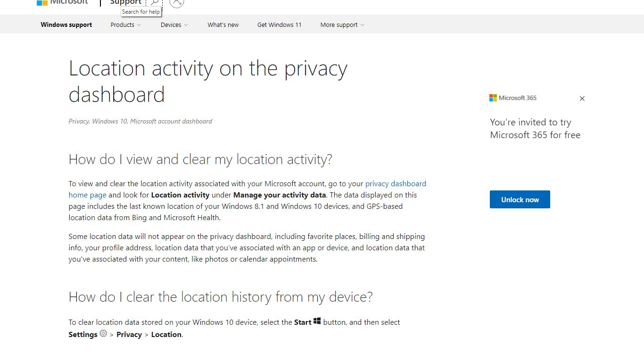
Task: Select the page title heading text
Action: [208, 81]
